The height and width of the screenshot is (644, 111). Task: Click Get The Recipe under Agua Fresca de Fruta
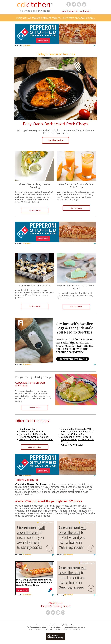[x=76, y=208]
